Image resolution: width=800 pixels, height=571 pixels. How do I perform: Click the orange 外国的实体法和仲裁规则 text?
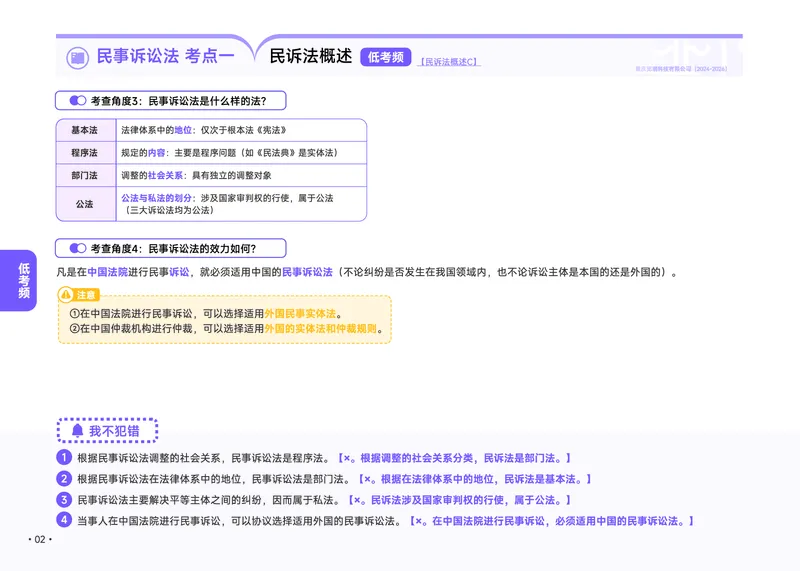(320, 329)
